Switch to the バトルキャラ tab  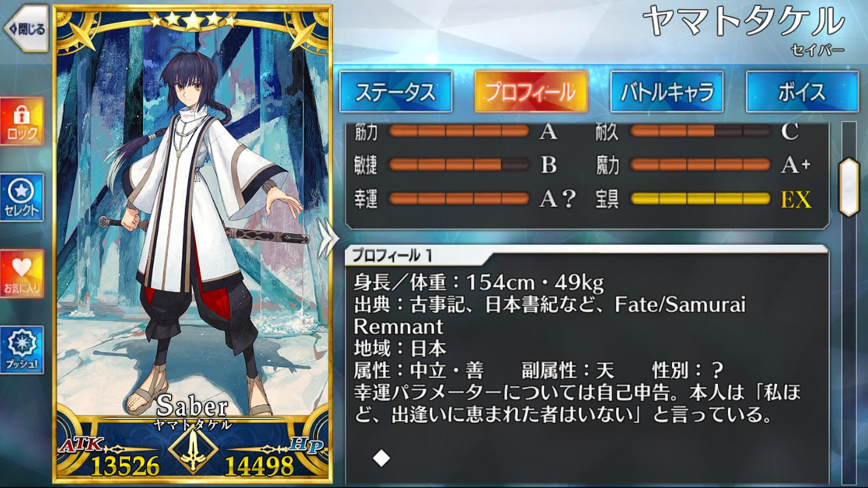click(667, 92)
